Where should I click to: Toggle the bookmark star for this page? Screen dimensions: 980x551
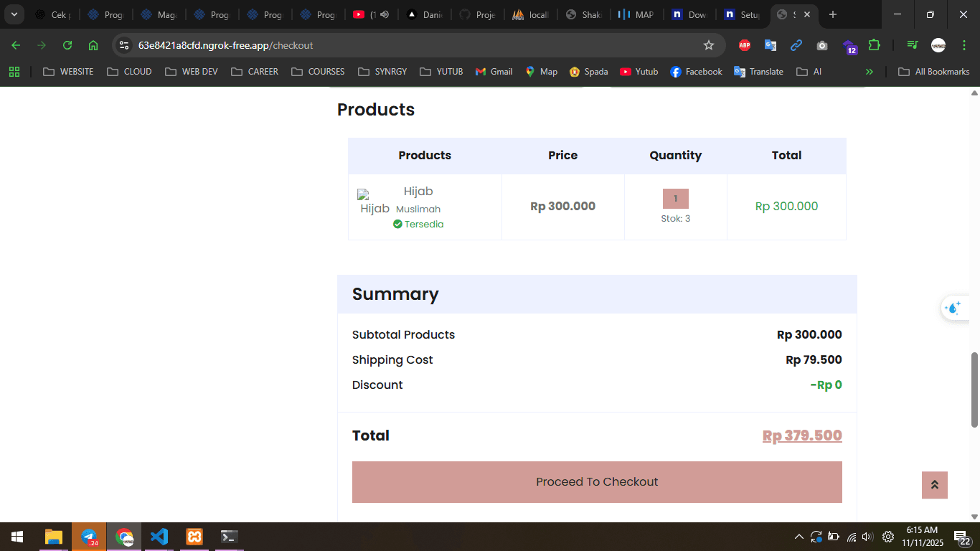[x=709, y=44]
